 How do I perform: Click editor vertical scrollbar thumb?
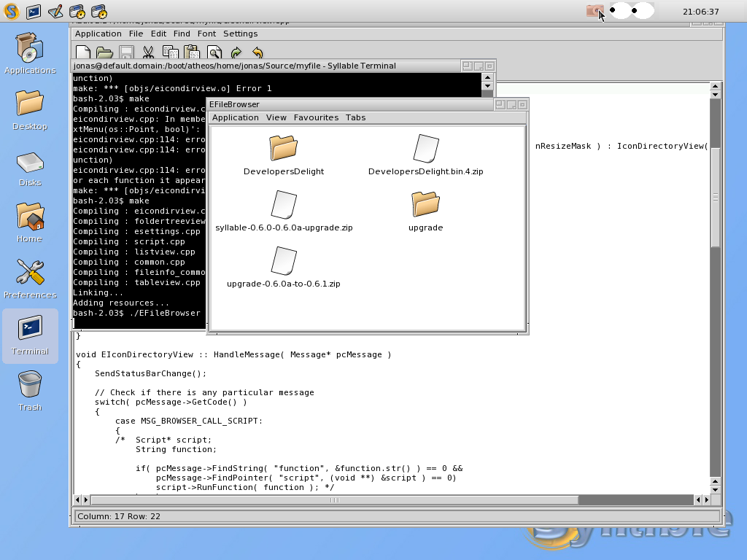click(x=715, y=198)
